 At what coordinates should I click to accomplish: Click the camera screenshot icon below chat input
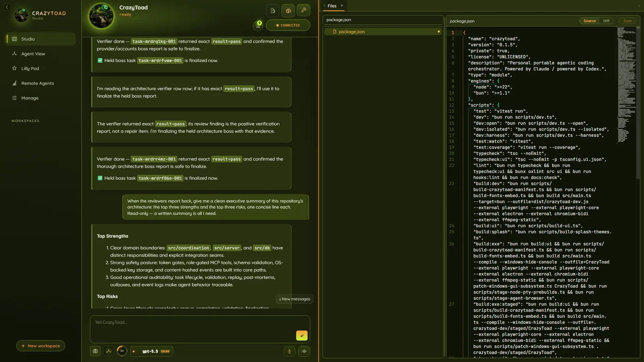coord(95,351)
